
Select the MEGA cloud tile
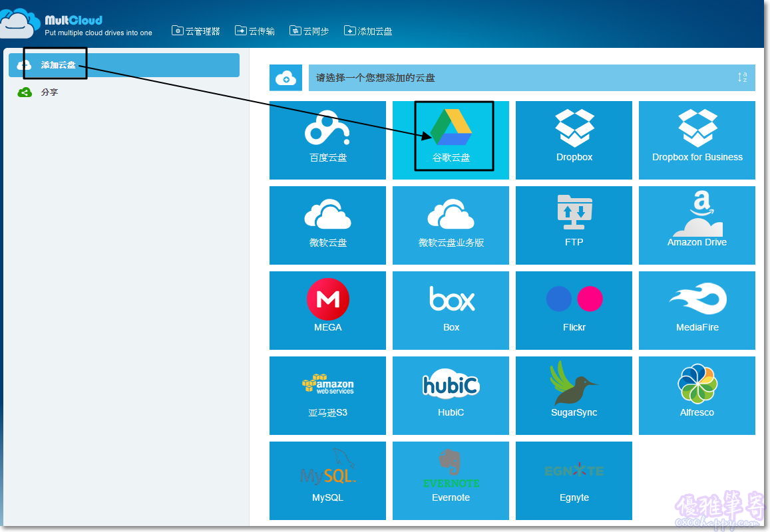(327, 310)
